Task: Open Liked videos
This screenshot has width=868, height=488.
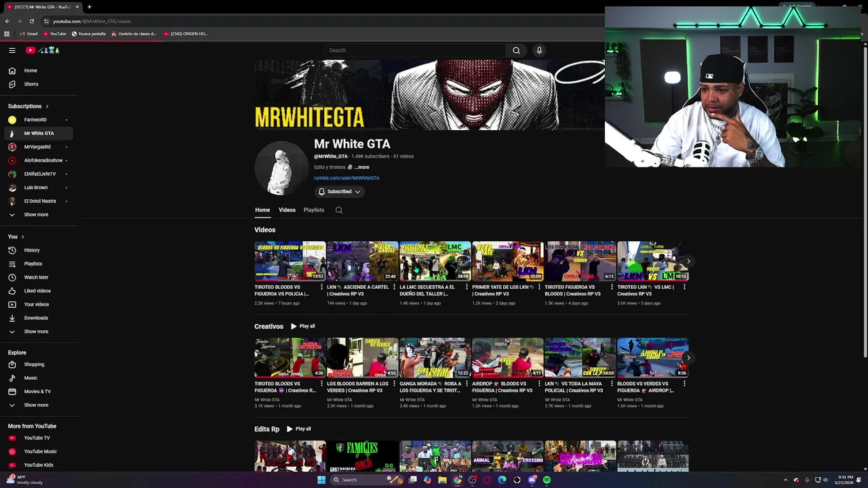Action: (x=38, y=291)
